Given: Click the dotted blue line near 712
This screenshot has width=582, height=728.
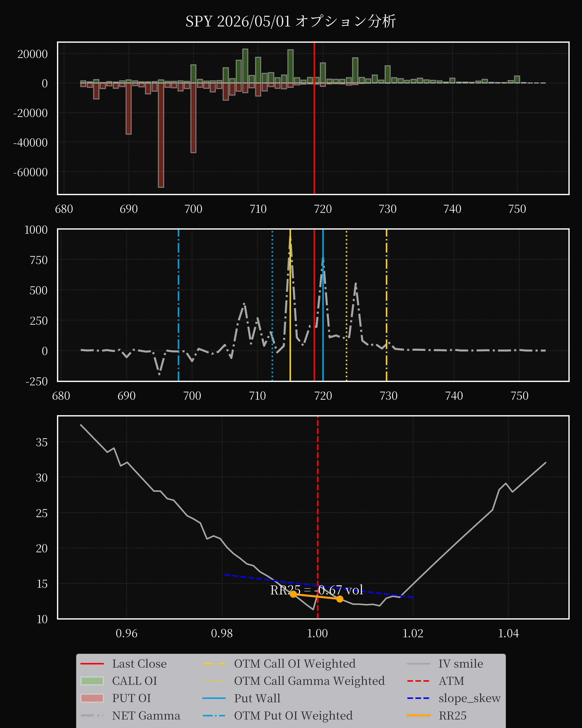Looking at the screenshot, I should [x=272, y=305].
